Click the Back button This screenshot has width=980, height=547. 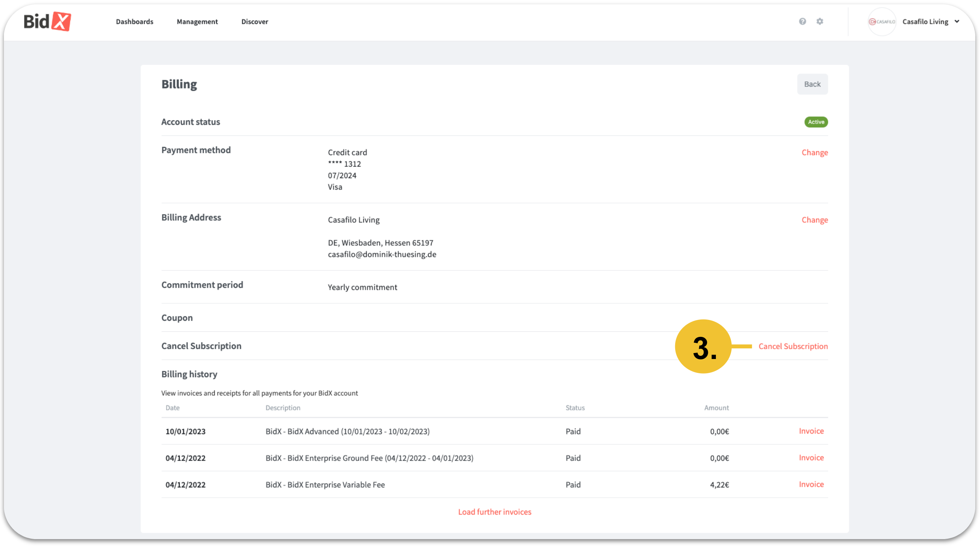click(x=812, y=84)
